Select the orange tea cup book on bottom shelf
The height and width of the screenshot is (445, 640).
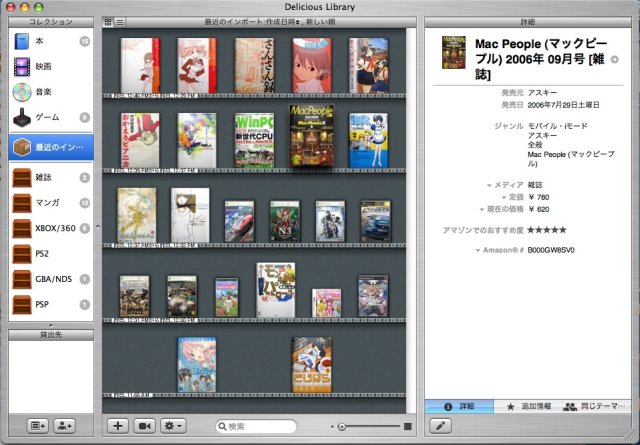tap(312, 365)
